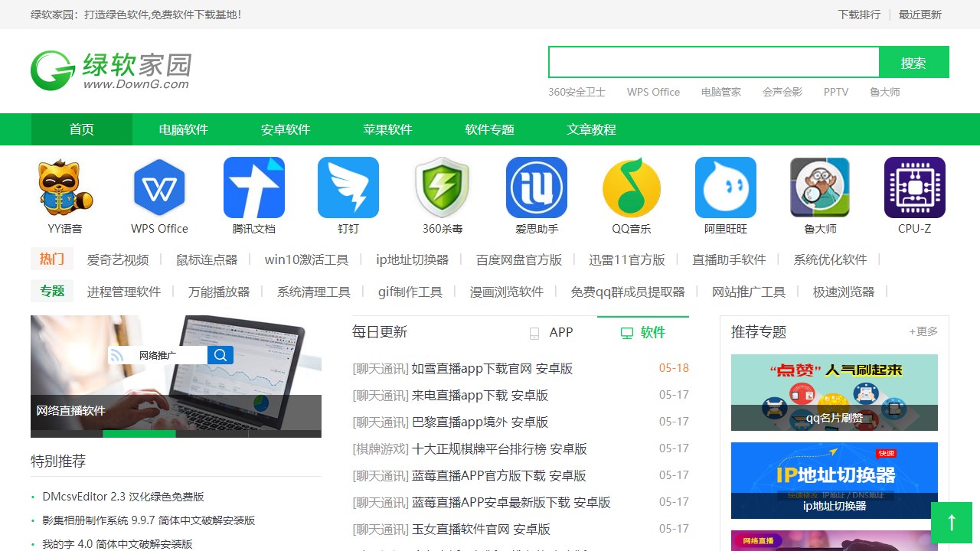This screenshot has height=551, width=980.
Task: Open 蓝莓直播APP官方版下载 安卓版 article
Action: pyautogui.click(x=499, y=476)
